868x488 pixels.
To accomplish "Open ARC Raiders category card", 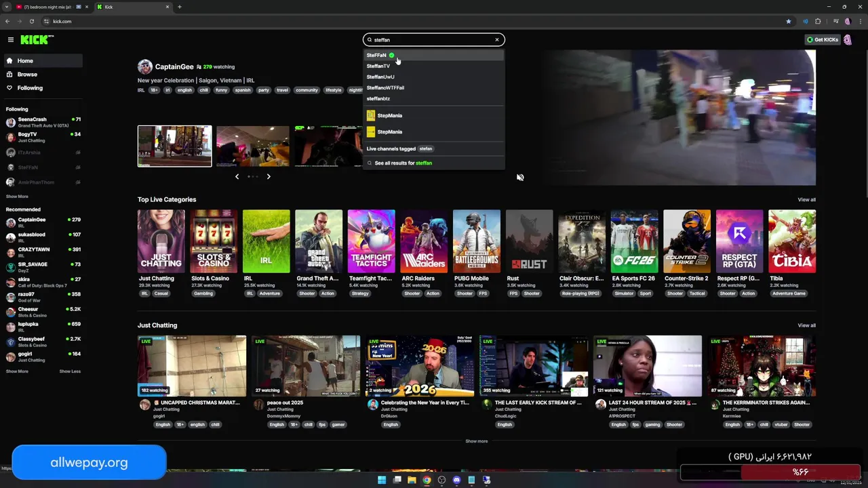I will [x=424, y=242].
